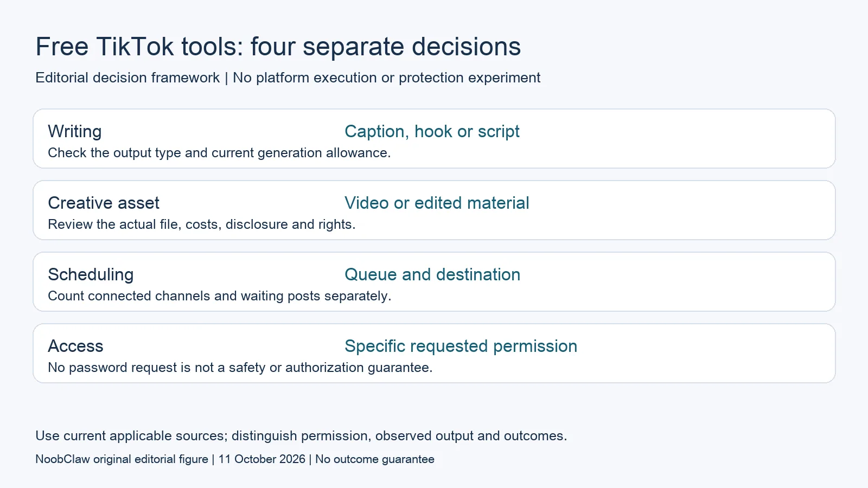Click 'Review the actual file, costs, disclosure and rights.'
The height and width of the screenshot is (488, 868).
(x=202, y=224)
